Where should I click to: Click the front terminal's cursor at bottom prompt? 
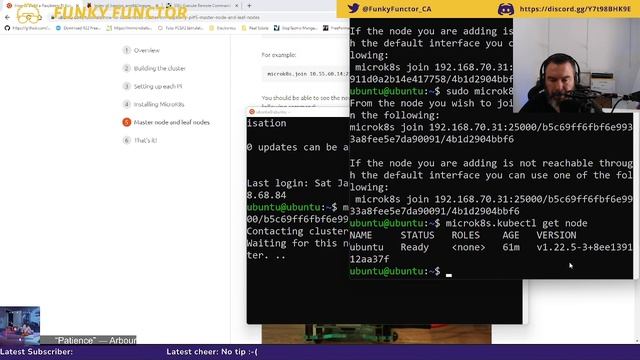click(x=449, y=275)
